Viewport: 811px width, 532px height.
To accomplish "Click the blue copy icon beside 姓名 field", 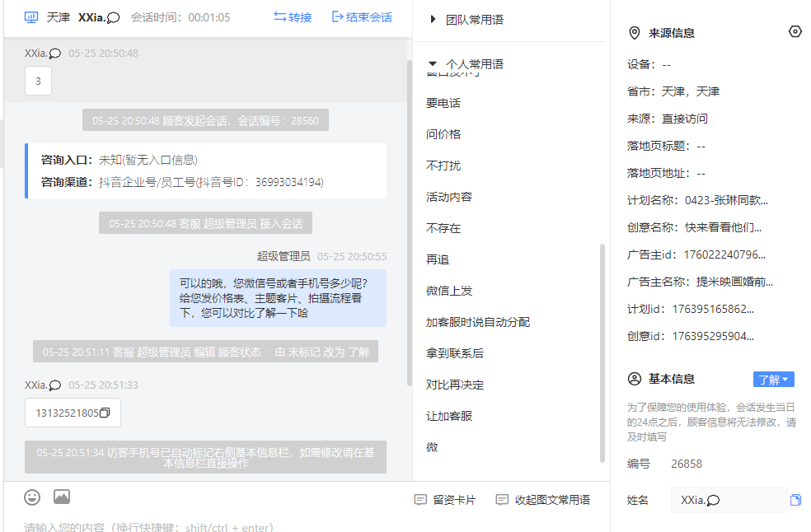I will pyautogui.click(x=795, y=500).
